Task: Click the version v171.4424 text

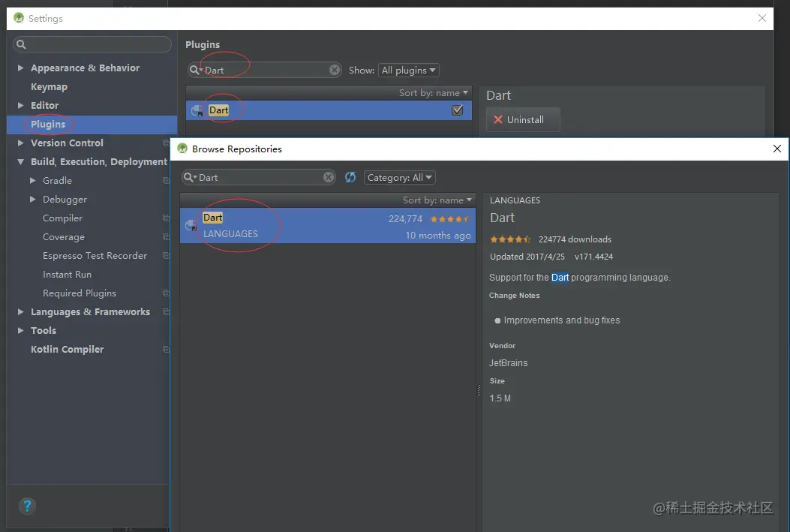Action: (593, 257)
